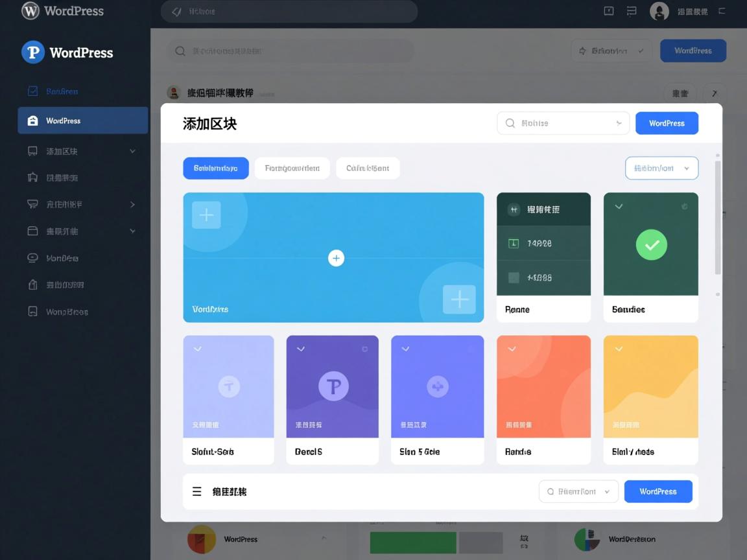Click the hamburger menu icon in modal footer
747x560 pixels.
point(196,491)
